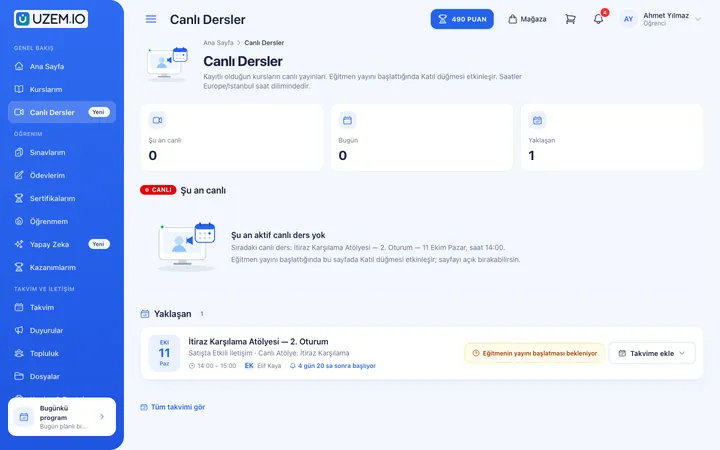Click instructor Elif Kaya name
This screenshot has width=720, height=450.
click(269, 366)
